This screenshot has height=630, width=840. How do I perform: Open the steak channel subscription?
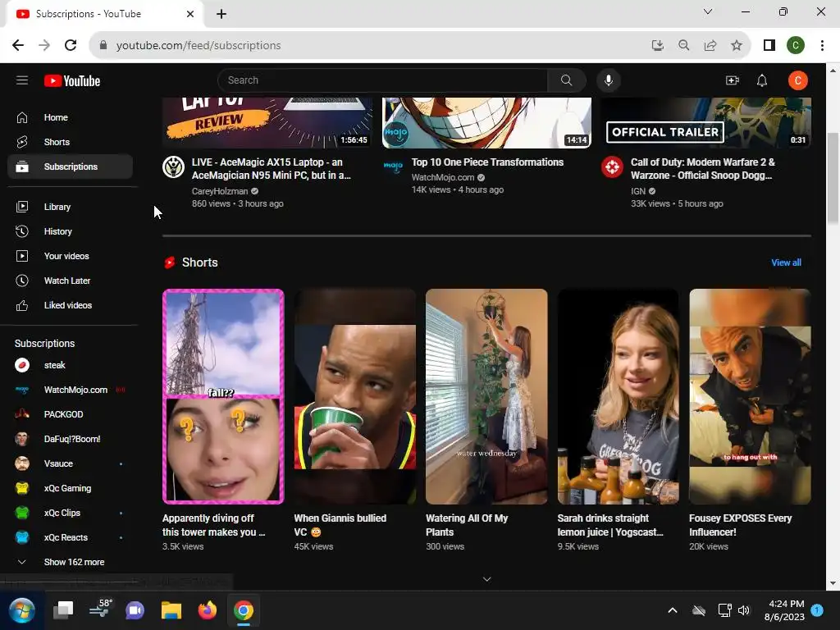coord(71,365)
